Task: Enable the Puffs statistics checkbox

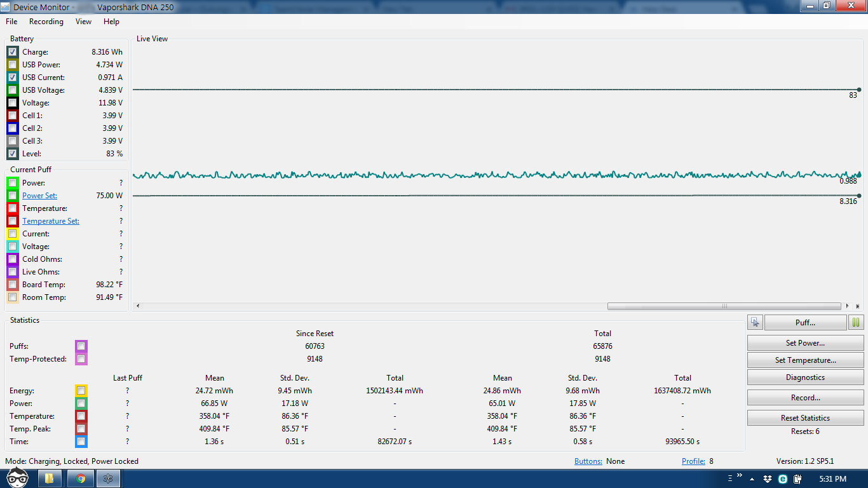Action: pyautogui.click(x=81, y=346)
